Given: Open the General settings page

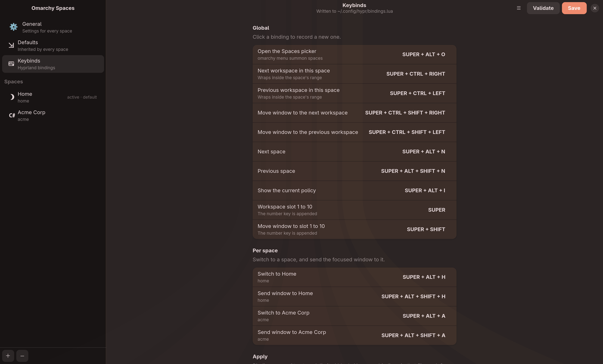Looking at the screenshot, I should [x=53, y=27].
